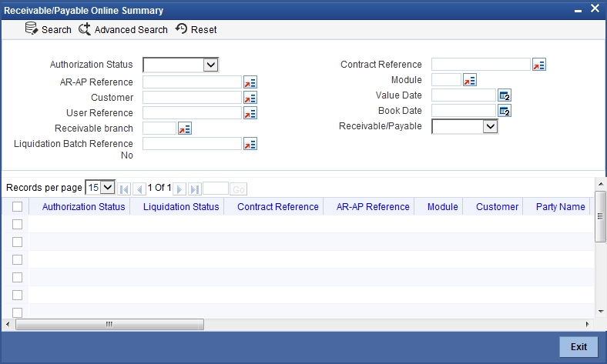Sort by Module column header
The height and width of the screenshot is (364, 607).
pyautogui.click(x=443, y=207)
